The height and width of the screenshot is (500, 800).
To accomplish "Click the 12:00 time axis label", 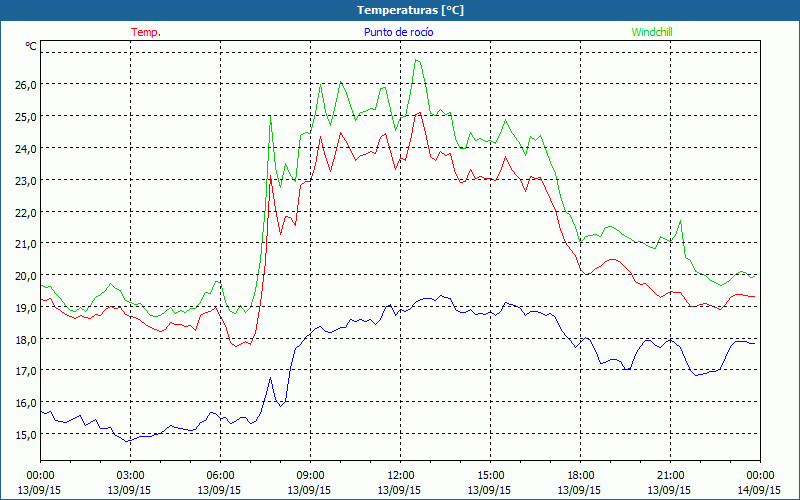I will pos(400,476).
